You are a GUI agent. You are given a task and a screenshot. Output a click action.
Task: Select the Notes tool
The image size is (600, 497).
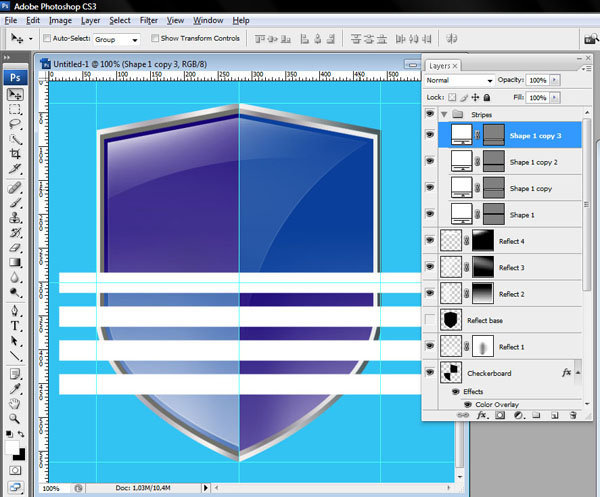click(x=15, y=374)
